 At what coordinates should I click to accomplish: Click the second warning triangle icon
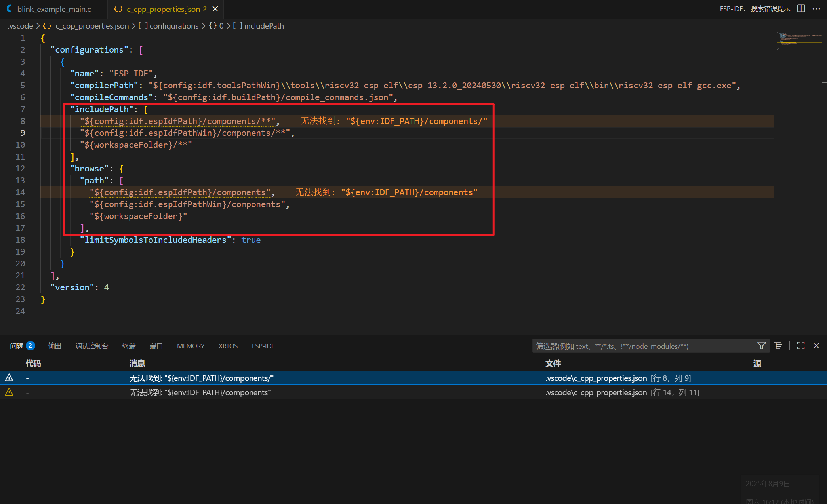coord(9,392)
